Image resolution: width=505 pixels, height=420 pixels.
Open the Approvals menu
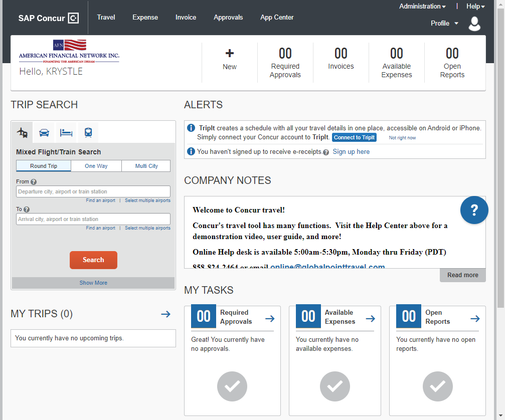[x=228, y=18]
